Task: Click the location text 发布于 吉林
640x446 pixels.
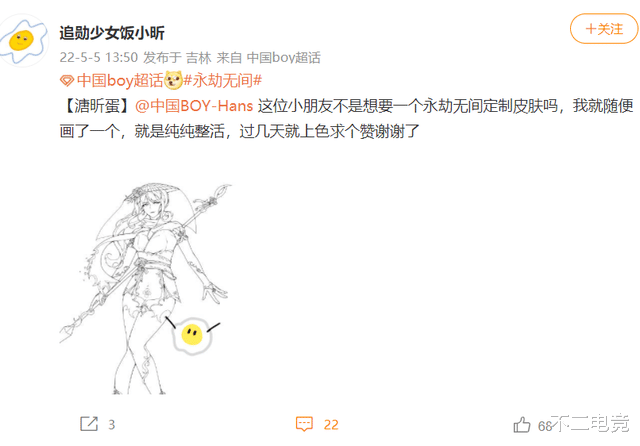Action: pos(177,58)
